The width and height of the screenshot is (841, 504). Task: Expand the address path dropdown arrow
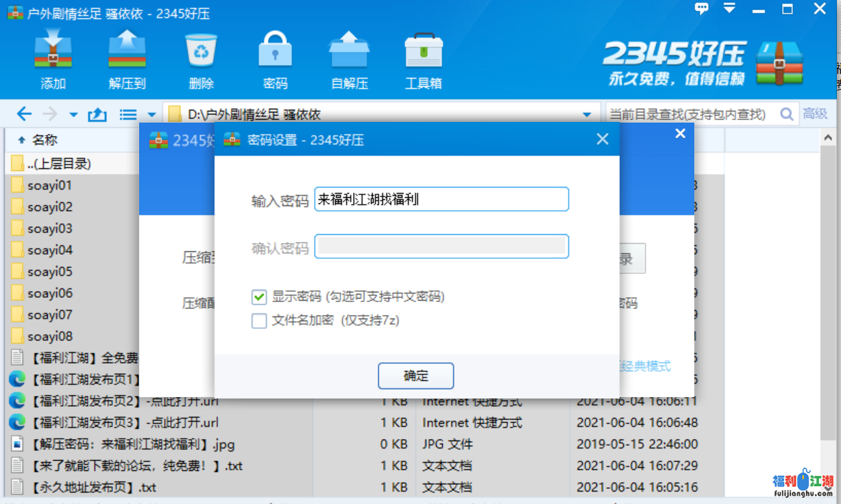pos(587,114)
